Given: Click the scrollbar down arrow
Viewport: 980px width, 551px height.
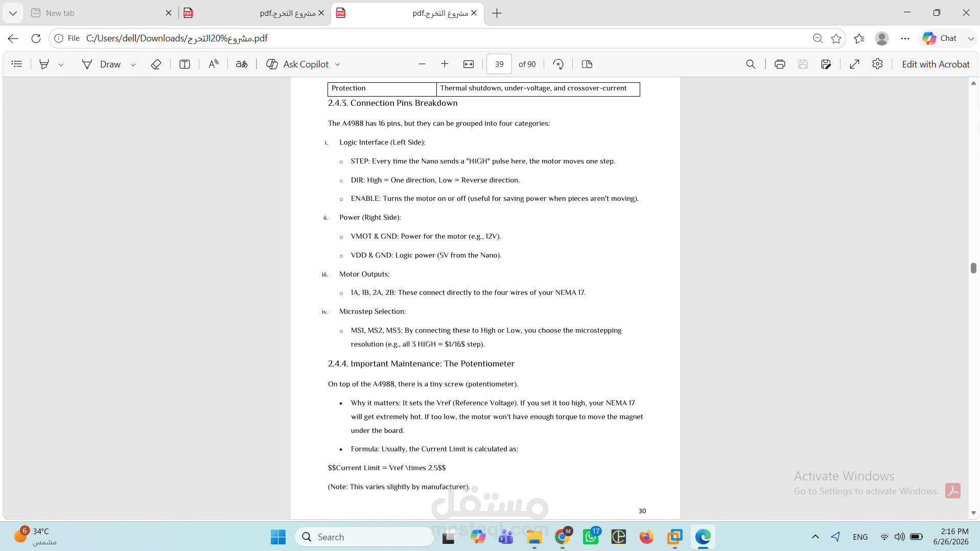Looking at the screenshot, I should [973, 513].
